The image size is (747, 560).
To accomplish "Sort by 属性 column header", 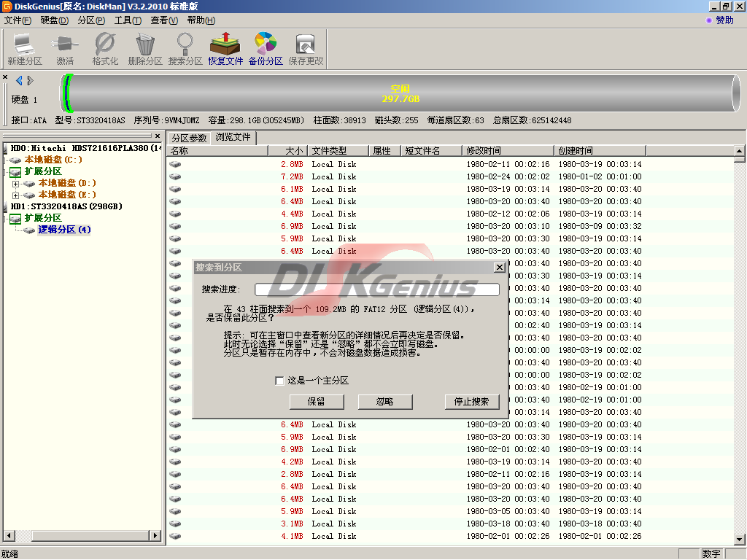I will pyautogui.click(x=385, y=150).
